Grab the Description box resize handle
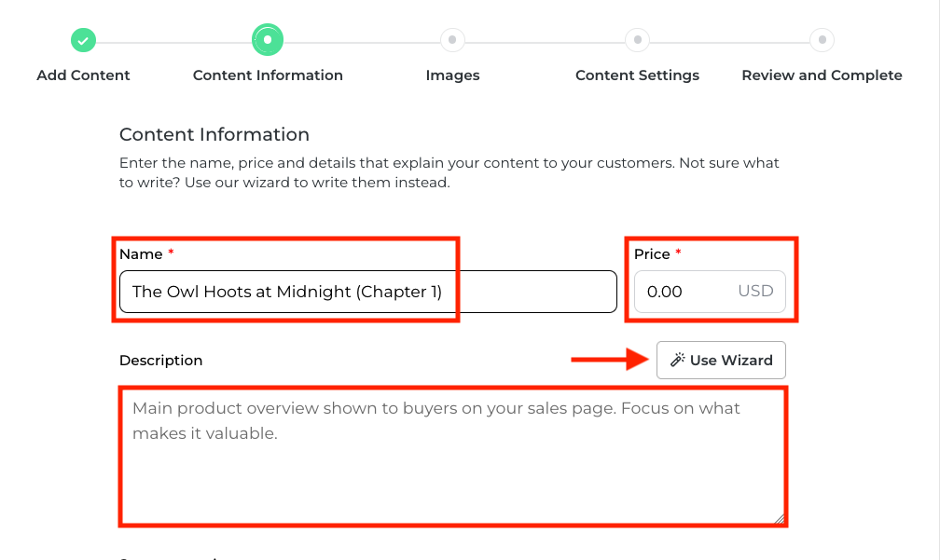This screenshot has height=560, width=940. [779, 518]
